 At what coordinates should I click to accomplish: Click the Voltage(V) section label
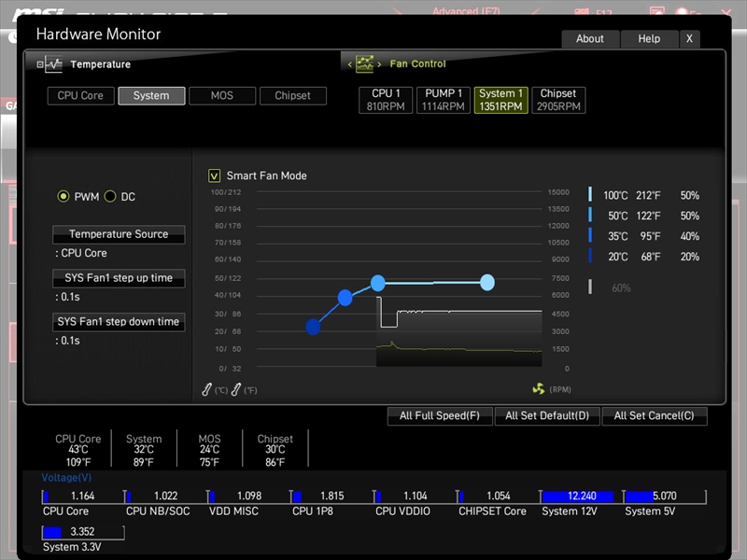point(66,478)
